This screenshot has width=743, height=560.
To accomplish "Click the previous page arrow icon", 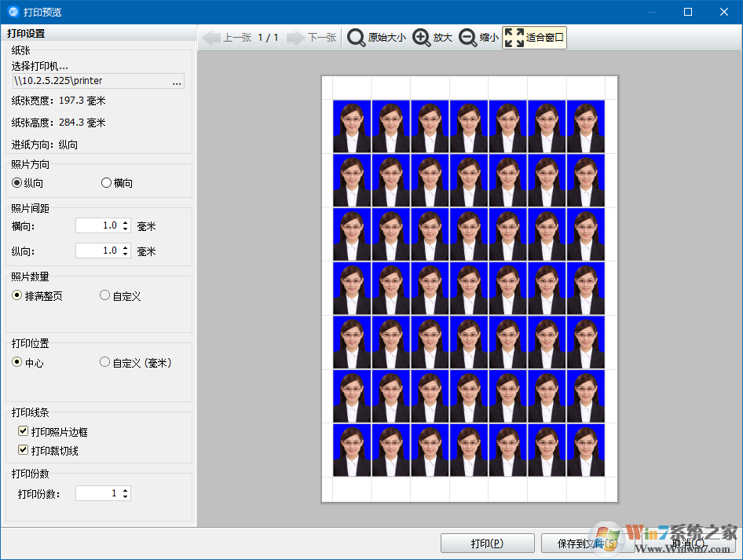I will [x=211, y=38].
